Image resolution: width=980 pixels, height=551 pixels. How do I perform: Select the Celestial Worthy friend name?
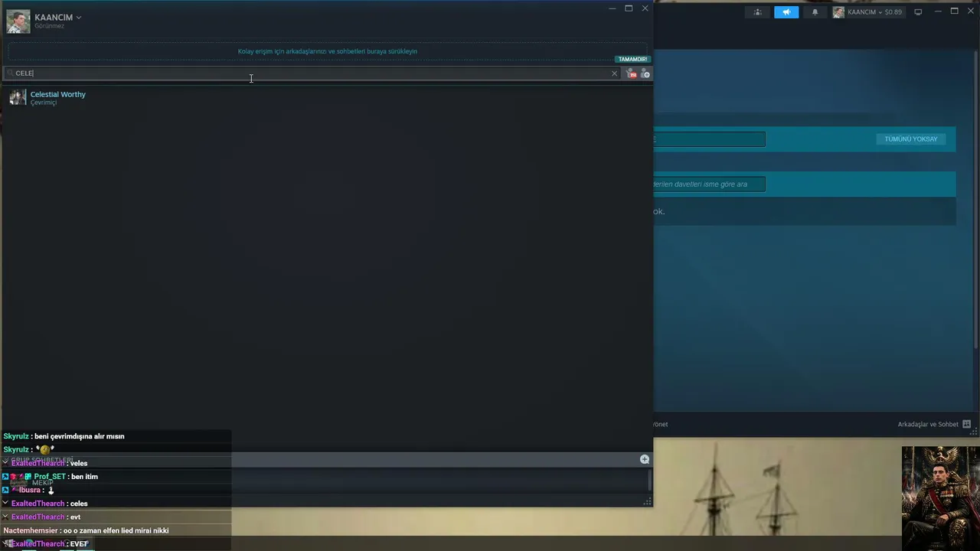(58, 94)
